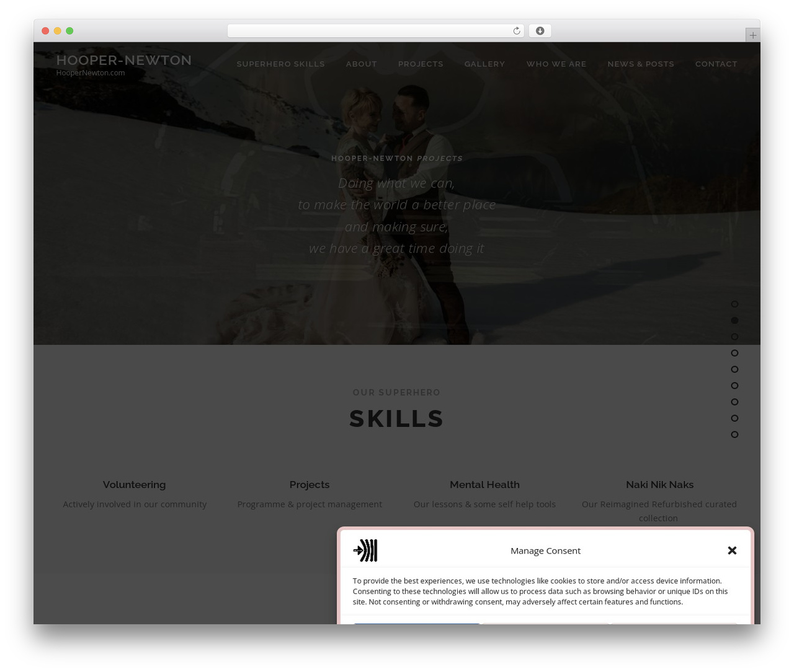This screenshot has width=794, height=672.
Task: Click 'we have a great time doing it'
Action: (x=396, y=249)
